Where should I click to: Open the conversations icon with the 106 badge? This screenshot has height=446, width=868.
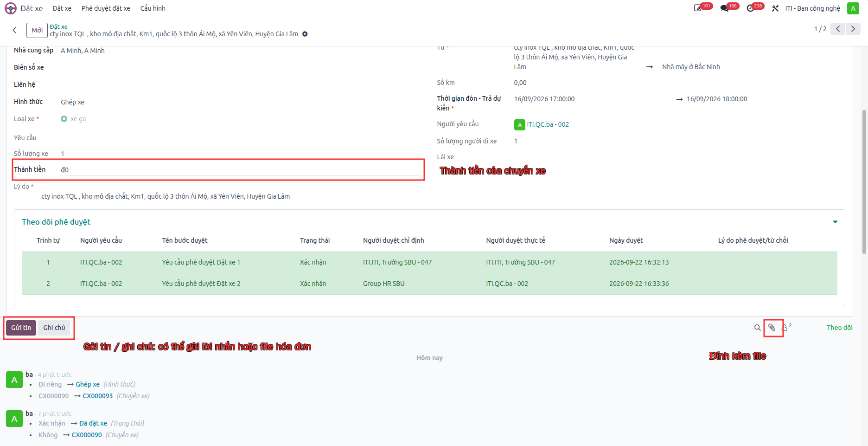(724, 8)
